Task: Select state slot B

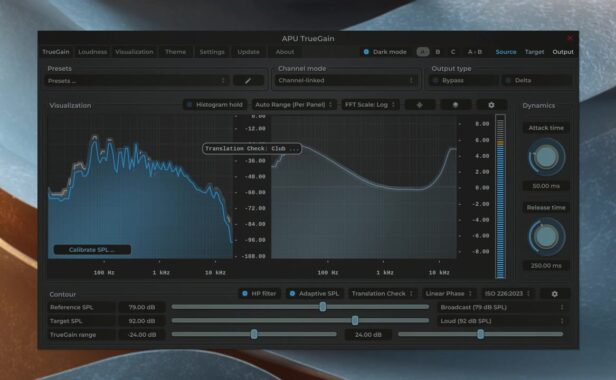Action: point(438,52)
